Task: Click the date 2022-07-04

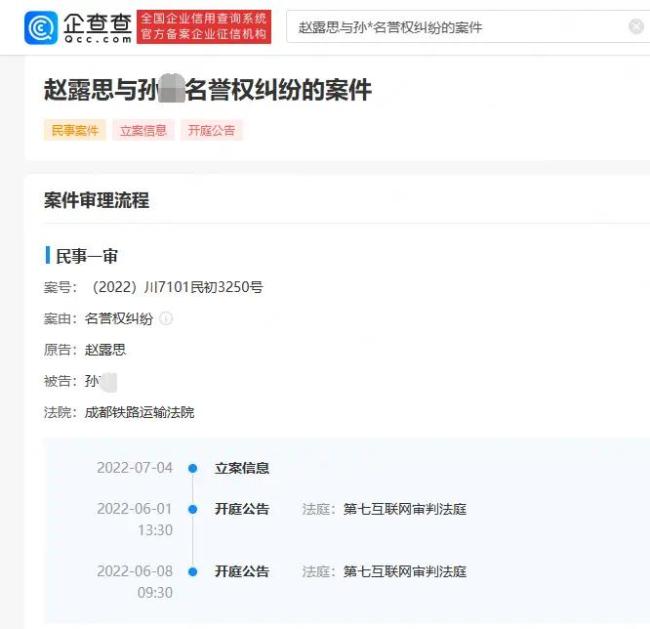Action: coord(135,468)
